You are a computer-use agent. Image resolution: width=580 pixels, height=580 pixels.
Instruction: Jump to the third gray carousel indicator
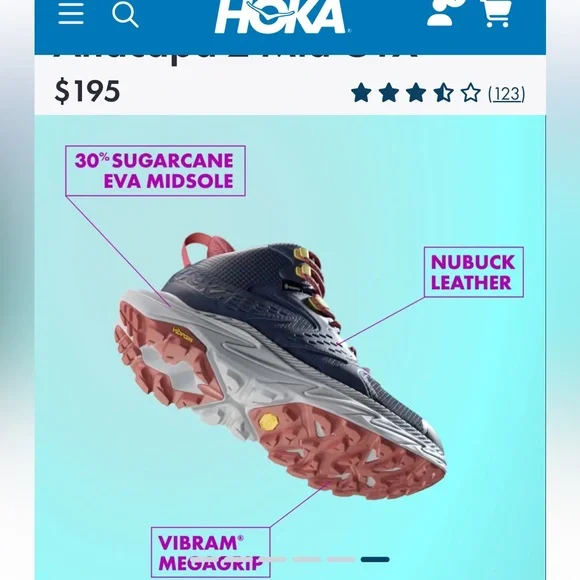pyautogui.click(x=341, y=559)
